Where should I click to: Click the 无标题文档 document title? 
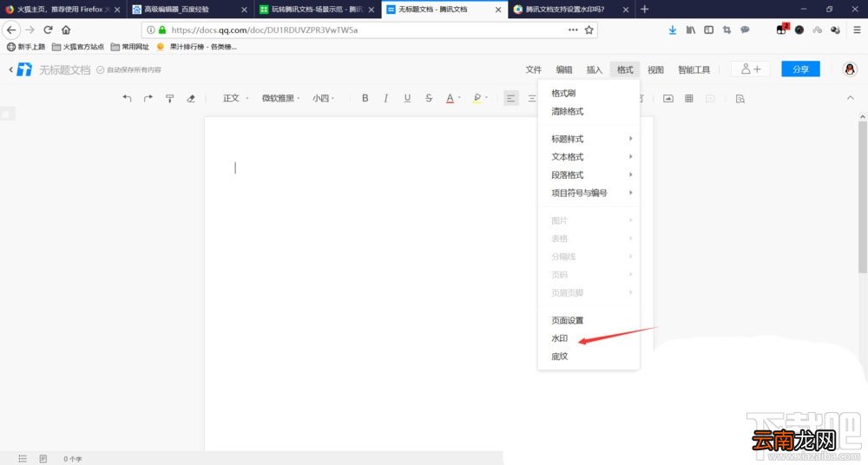(64, 69)
